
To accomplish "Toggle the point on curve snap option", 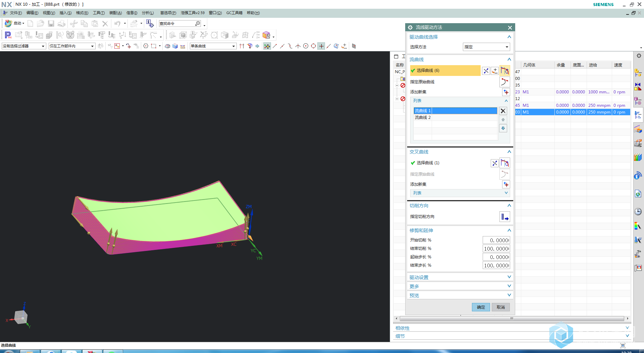I will click(329, 46).
